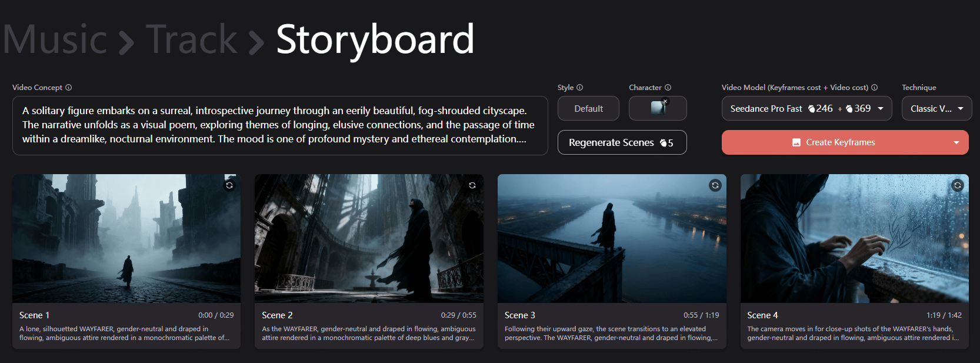Click regenerate icon on Scene 1 thumbnail

[229, 185]
